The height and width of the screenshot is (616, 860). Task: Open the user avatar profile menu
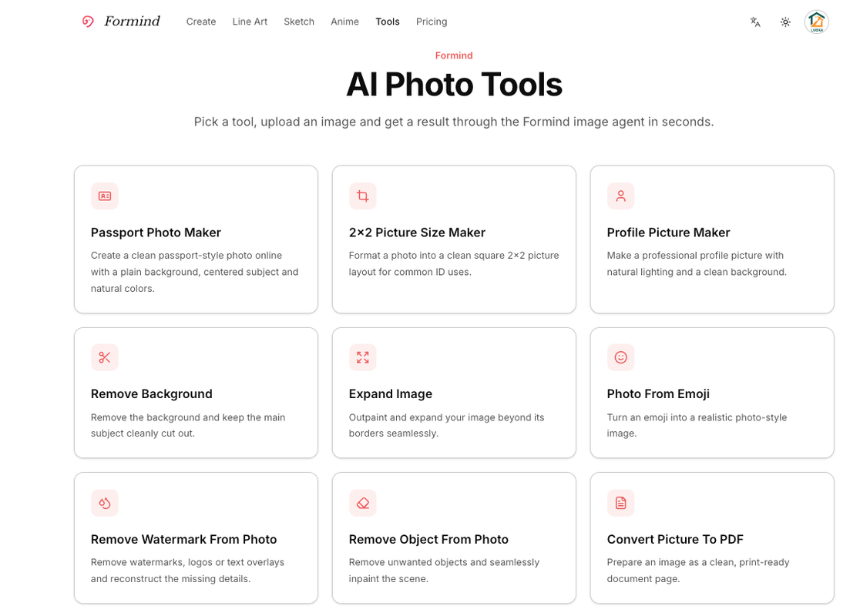click(817, 22)
